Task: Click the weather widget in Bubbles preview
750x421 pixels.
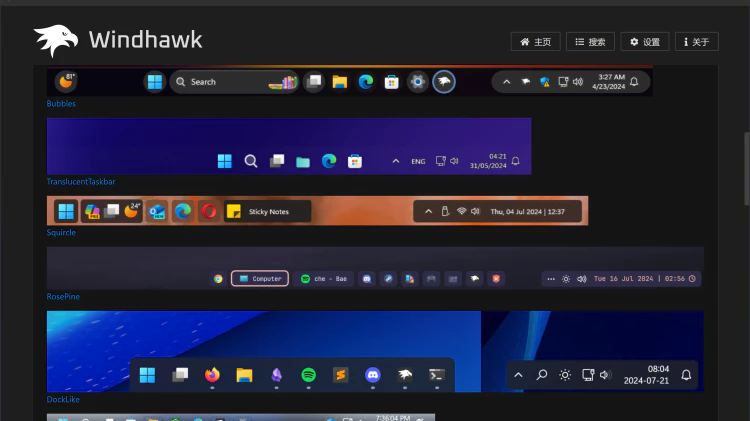Action: [66, 81]
